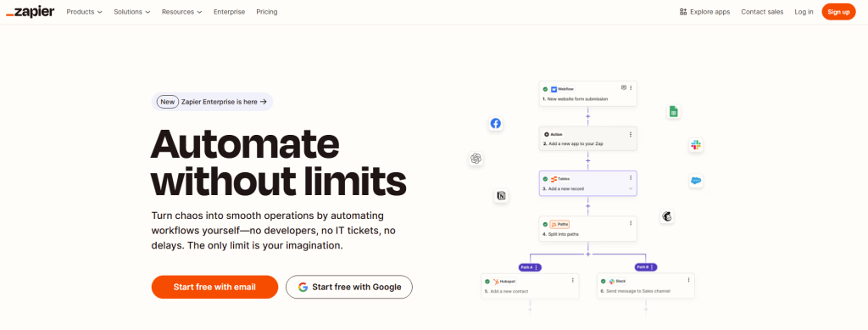Click the comment icon on Webflow step
The image size is (868, 330).
click(624, 87)
